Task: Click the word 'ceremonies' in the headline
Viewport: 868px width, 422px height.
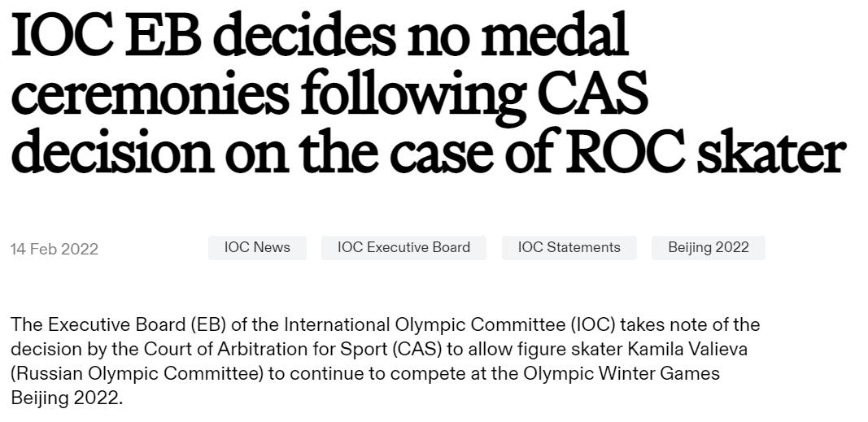Action: (149, 95)
